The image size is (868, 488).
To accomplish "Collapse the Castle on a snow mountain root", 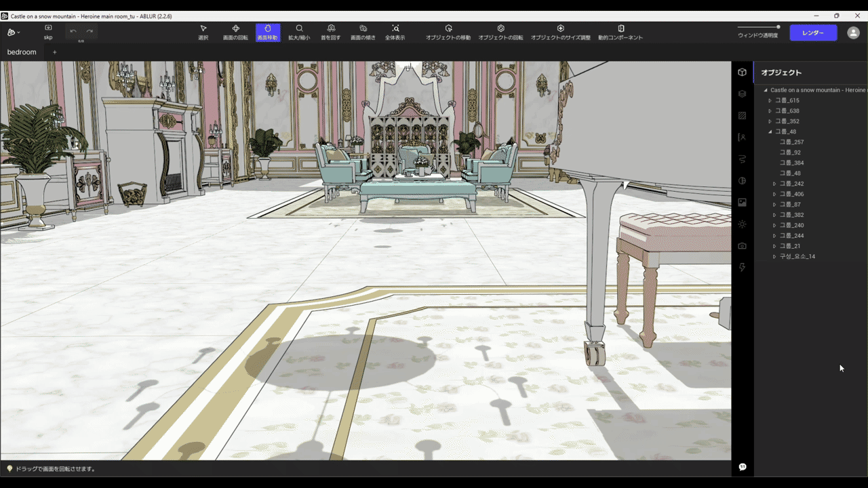I will click(766, 90).
